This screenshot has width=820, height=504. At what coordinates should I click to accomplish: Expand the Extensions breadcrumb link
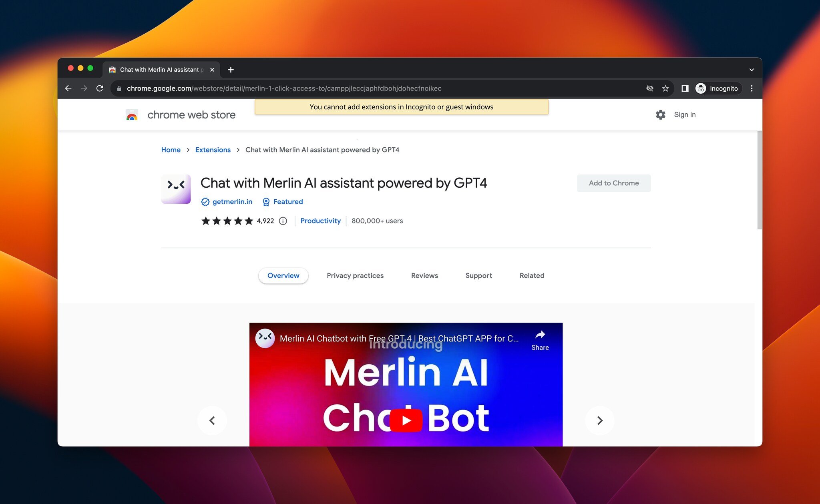click(x=212, y=149)
